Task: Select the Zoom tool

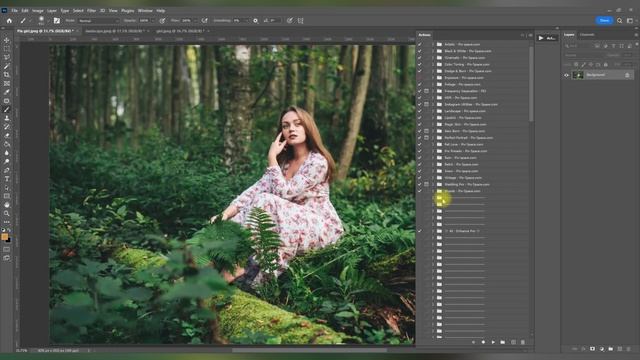Action: click(x=7, y=213)
